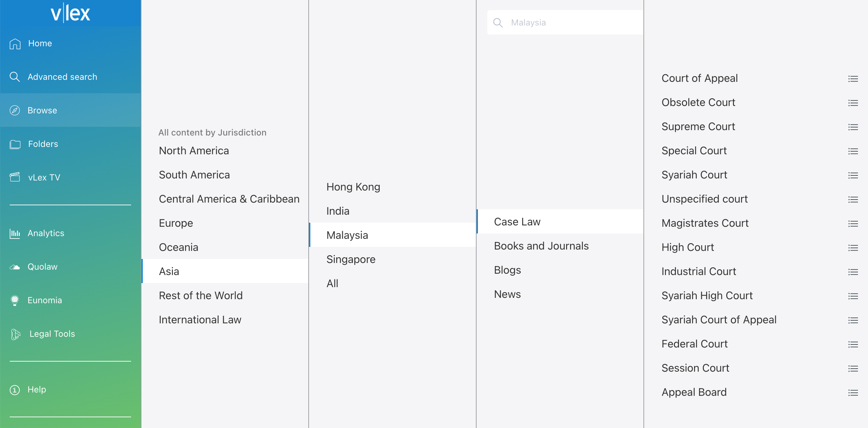
Task: Click the Home house icon in sidebar
Action: [15, 44]
